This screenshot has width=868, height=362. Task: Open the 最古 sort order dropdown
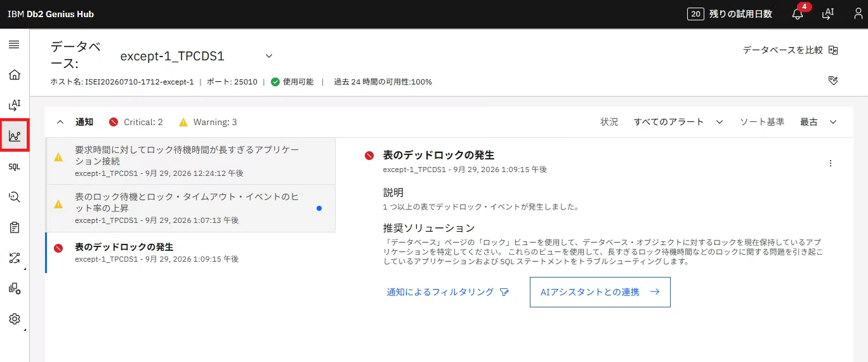coord(819,122)
